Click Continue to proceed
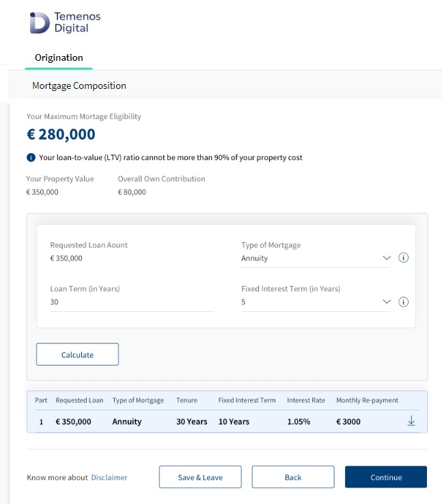 pyautogui.click(x=386, y=477)
